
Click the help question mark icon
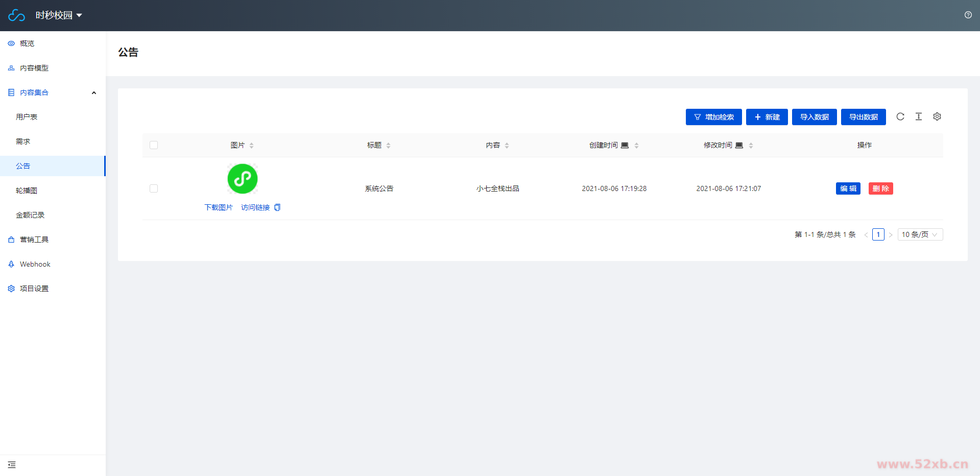968,15
